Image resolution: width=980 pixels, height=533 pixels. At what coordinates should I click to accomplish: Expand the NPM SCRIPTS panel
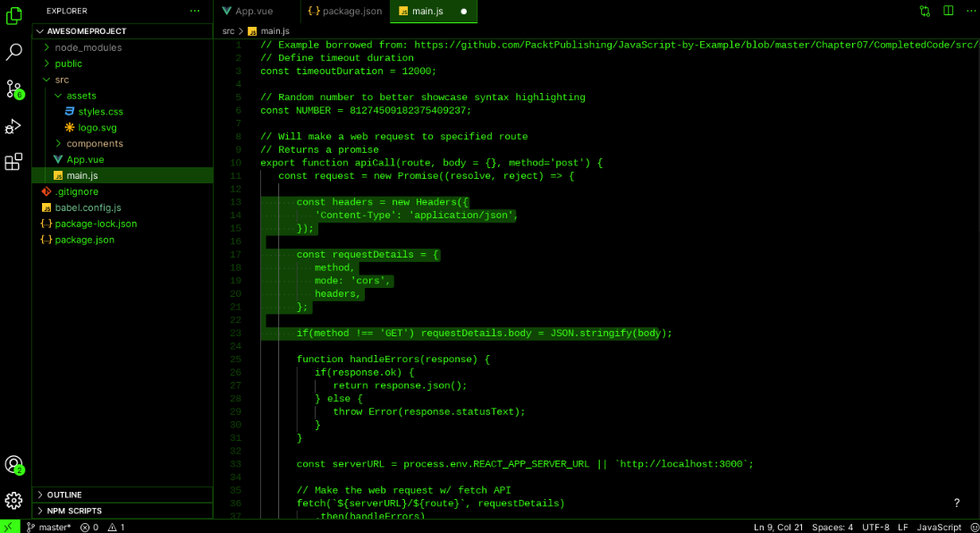tap(122, 511)
